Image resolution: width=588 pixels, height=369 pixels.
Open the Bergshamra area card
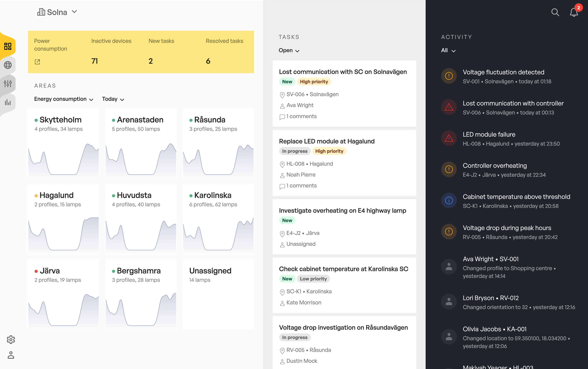[x=141, y=295]
